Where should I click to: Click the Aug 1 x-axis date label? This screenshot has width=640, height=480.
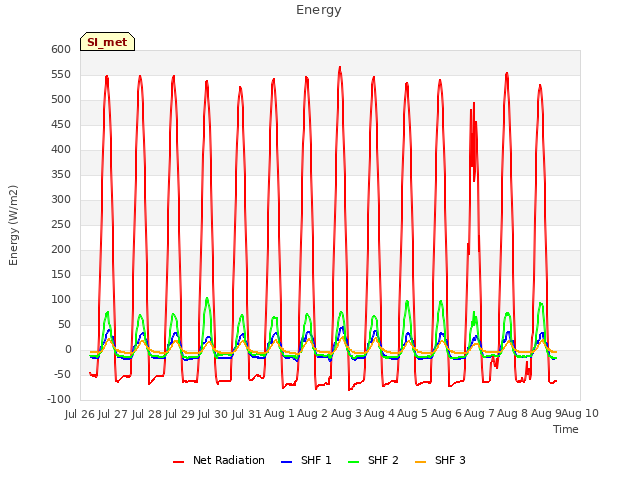click(x=280, y=414)
